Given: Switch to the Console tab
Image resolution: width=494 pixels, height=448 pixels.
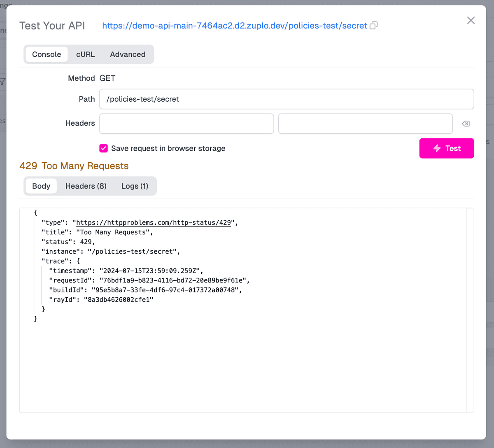Looking at the screenshot, I should [47, 54].
